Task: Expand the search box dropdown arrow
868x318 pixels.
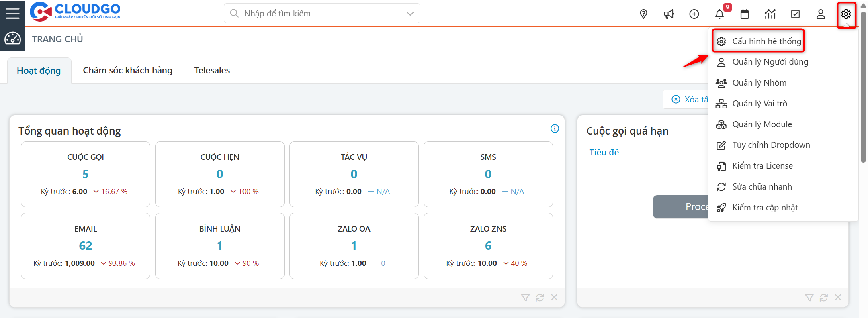Action: [x=410, y=14]
